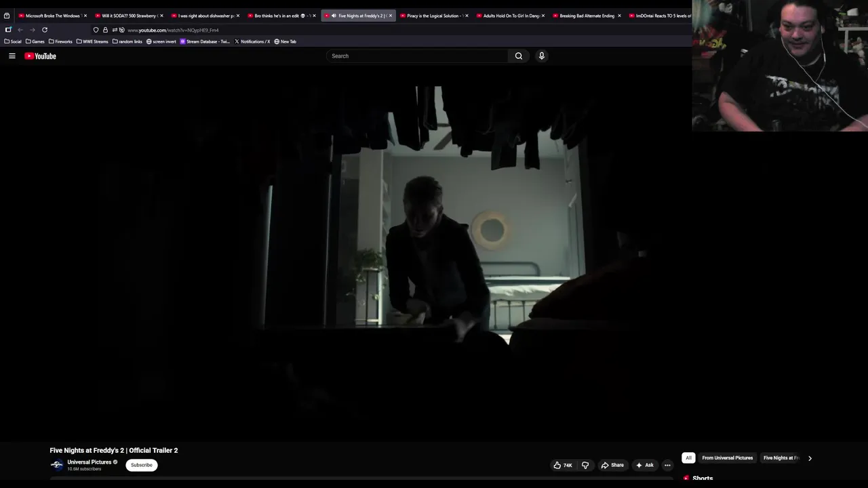
Task: Open shield tracking protection icon
Action: pos(96,30)
